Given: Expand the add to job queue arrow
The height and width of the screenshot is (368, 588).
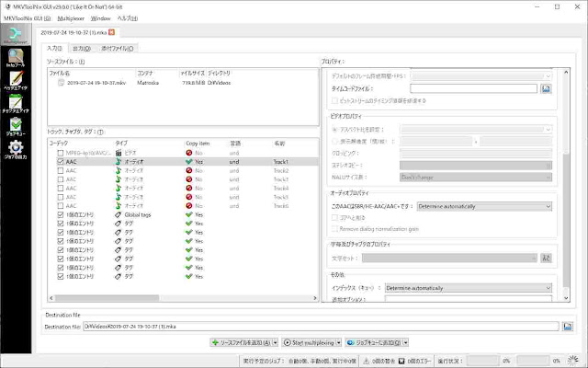Looking at the screenshot, I should tap(405, 342).
